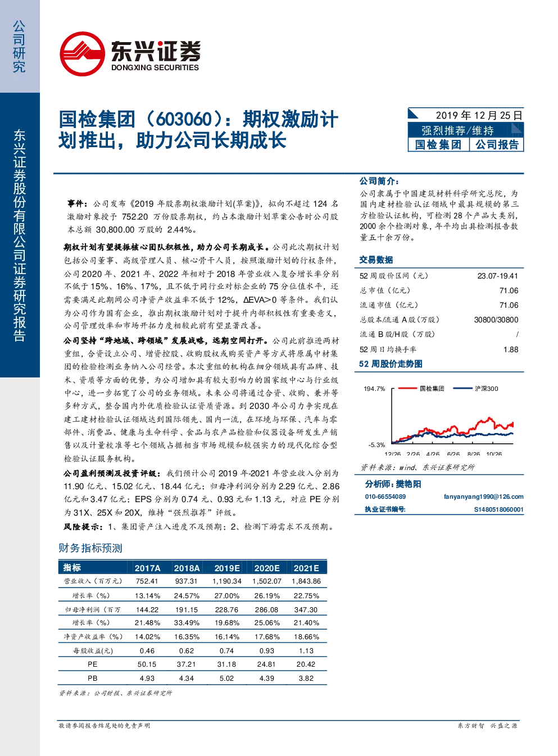Image resolution: width=558 pixels, height=756 pixels.
Task: Click the 风险提示 paragraph label
Action: (83, 527)
